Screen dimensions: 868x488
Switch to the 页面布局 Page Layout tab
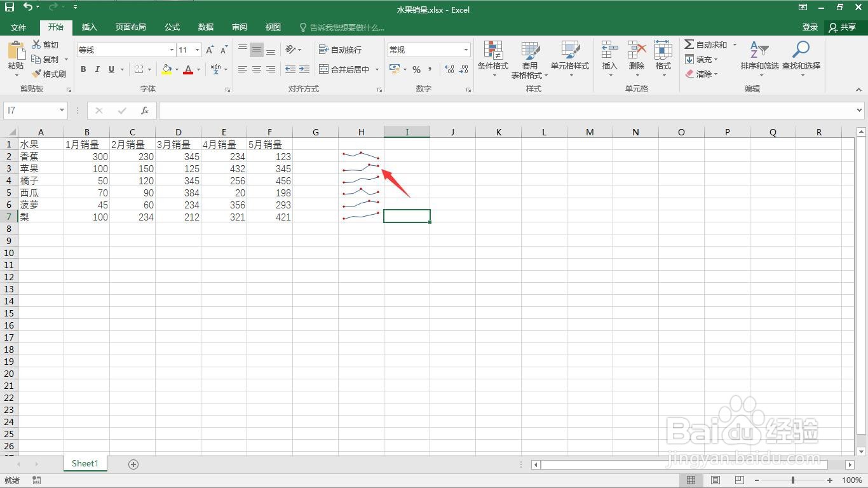tap(130, 27)
